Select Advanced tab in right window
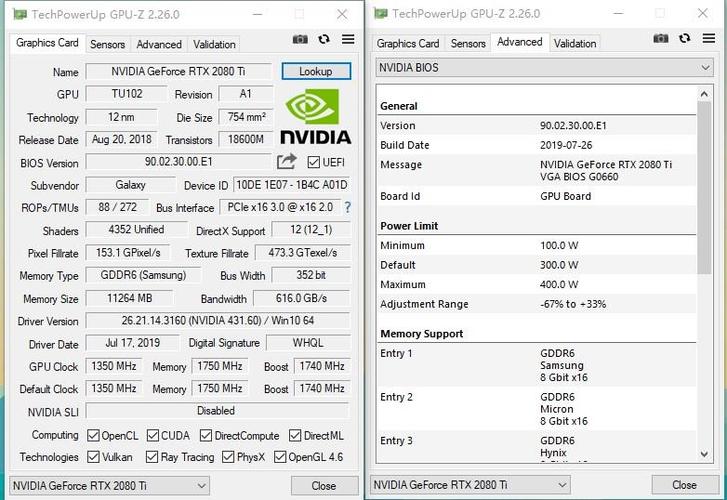The height and width of the screenshot is (500, 727). (520, 42)
